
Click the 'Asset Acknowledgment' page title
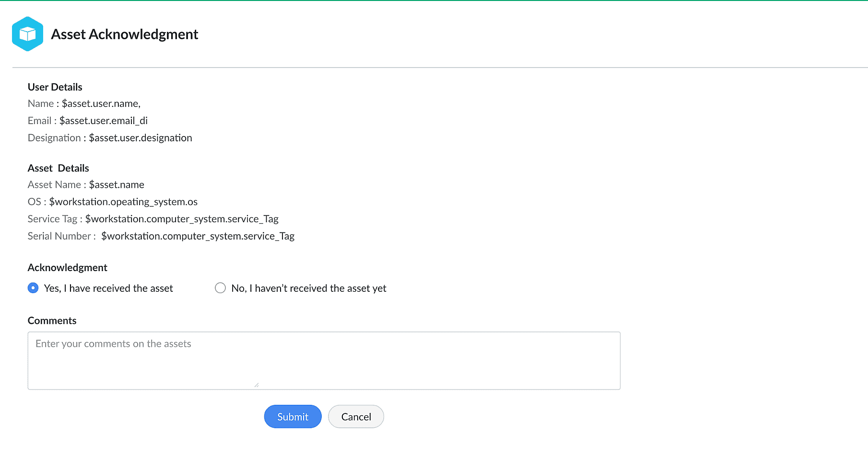124,34
